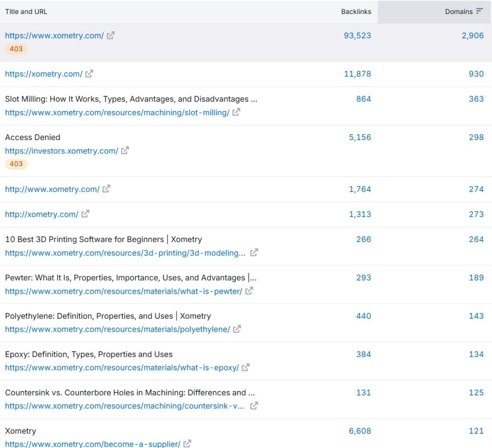Click domains count 930
The height and width of the screenshot is (448, 492).
[476, 74]
